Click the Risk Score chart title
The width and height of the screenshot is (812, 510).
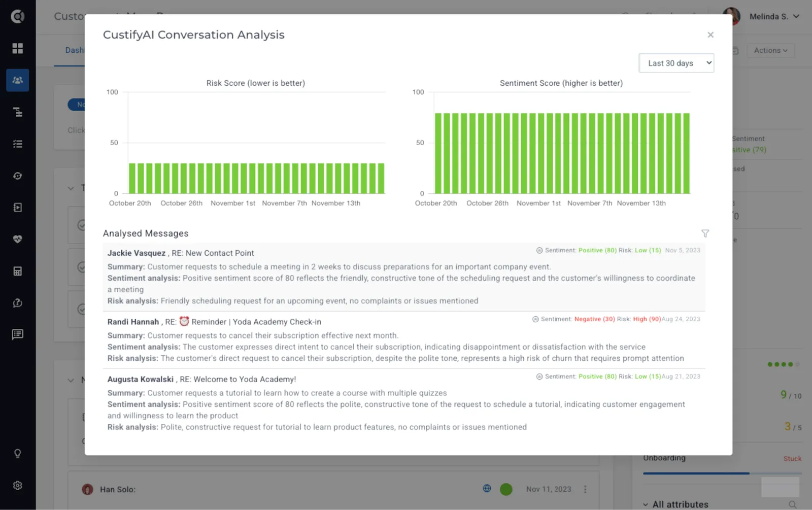[255, 83]
